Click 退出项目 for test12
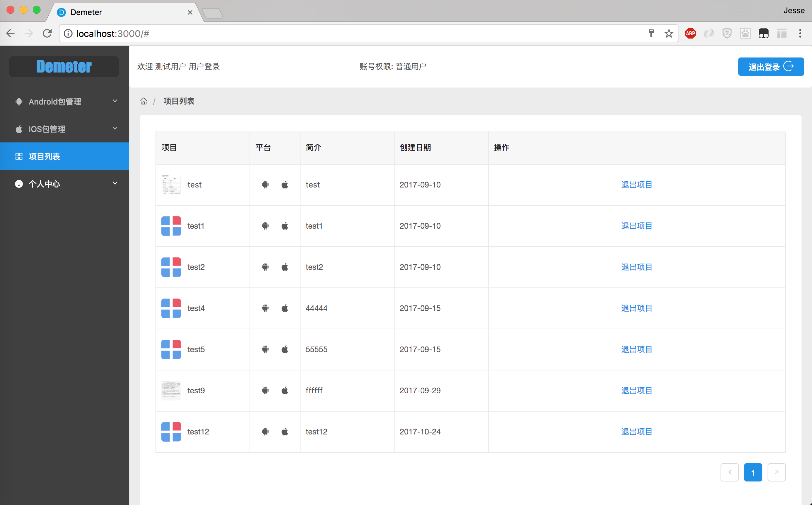The width and height of the screenshot is (812, 505). (x=636, y=432)
